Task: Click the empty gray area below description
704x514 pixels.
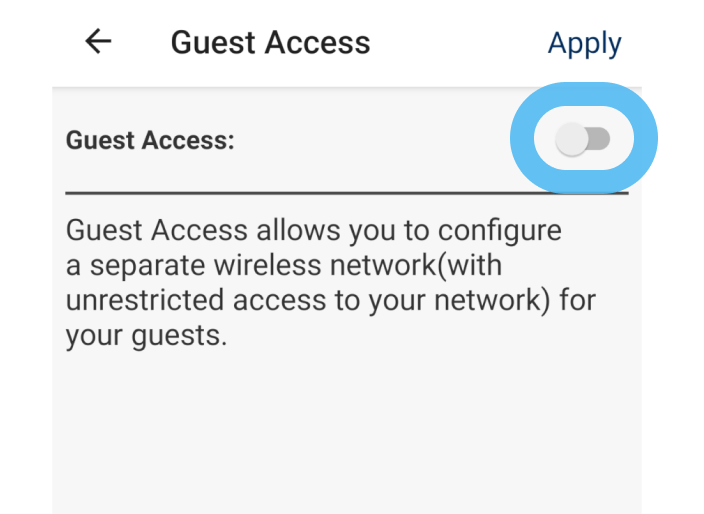Action: (x=346, y=430)
